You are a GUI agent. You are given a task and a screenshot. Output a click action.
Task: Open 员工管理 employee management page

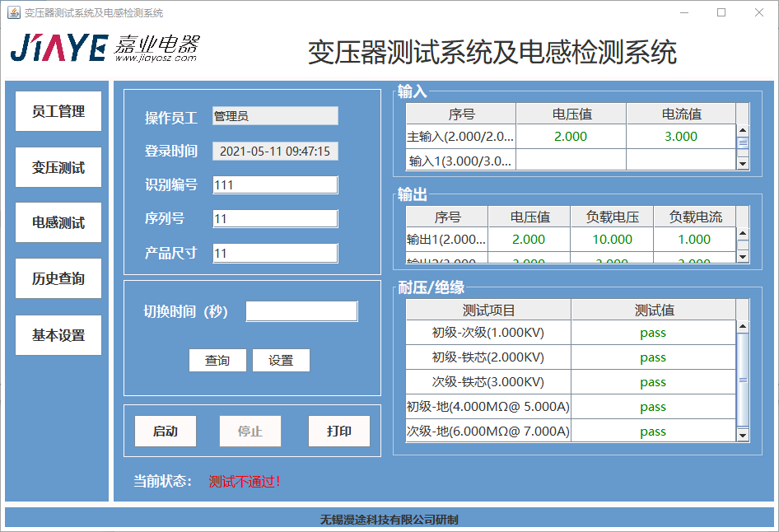58,111
